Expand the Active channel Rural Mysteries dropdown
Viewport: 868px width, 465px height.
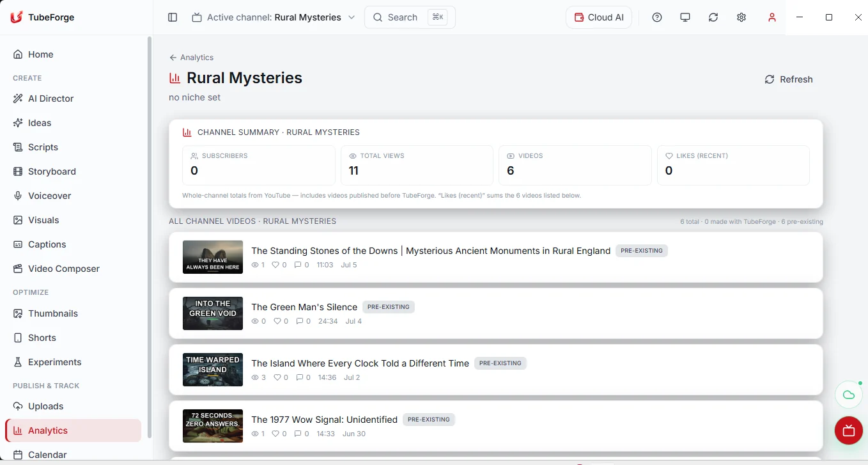(x=274, y=17)
